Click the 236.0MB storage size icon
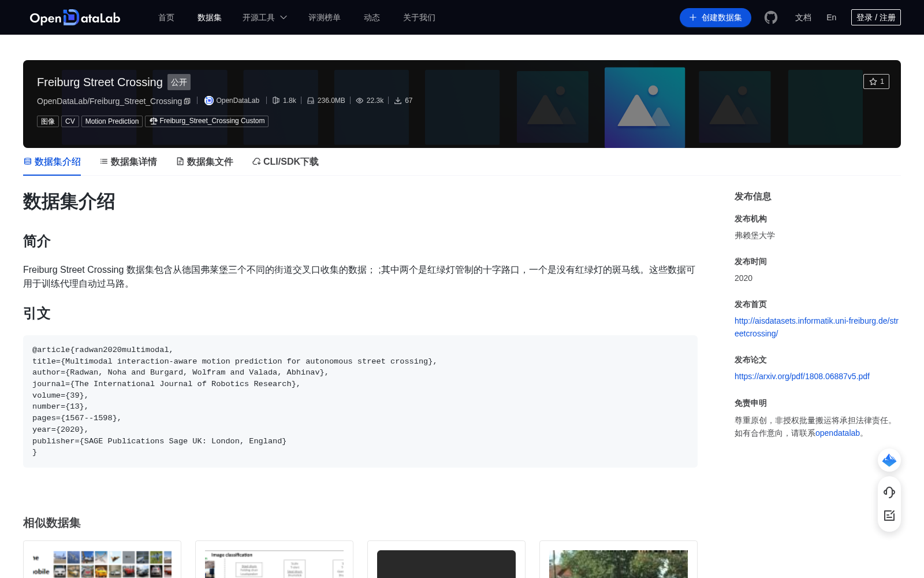 coord(311,101)
